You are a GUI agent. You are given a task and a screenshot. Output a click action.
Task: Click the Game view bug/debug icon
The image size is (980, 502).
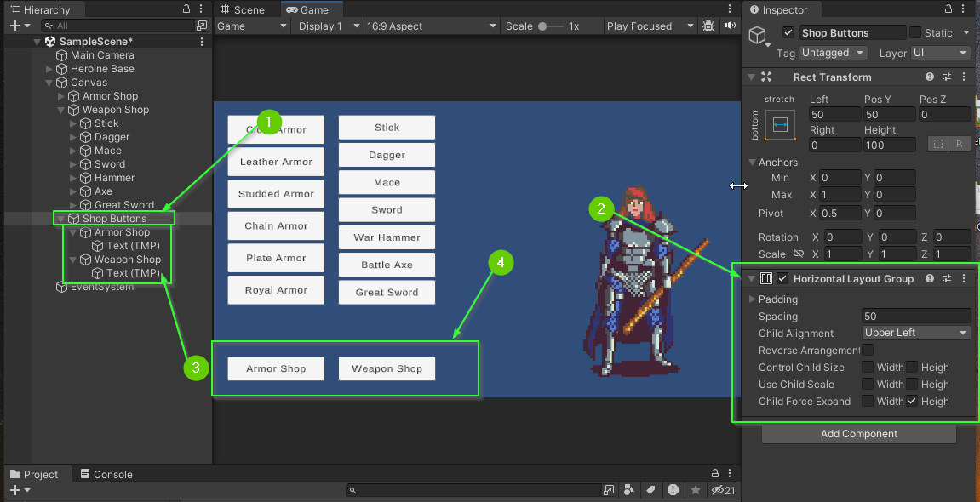click(x=708, y=26)
